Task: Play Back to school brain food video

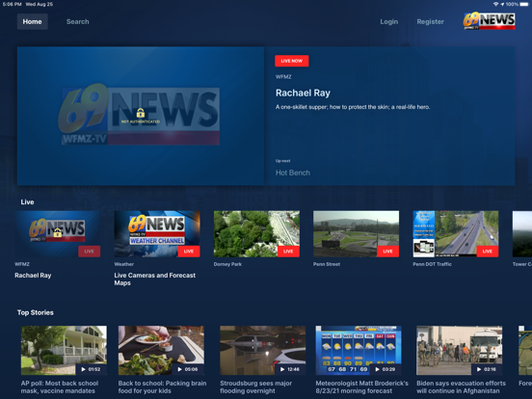Action: point(161,350)
